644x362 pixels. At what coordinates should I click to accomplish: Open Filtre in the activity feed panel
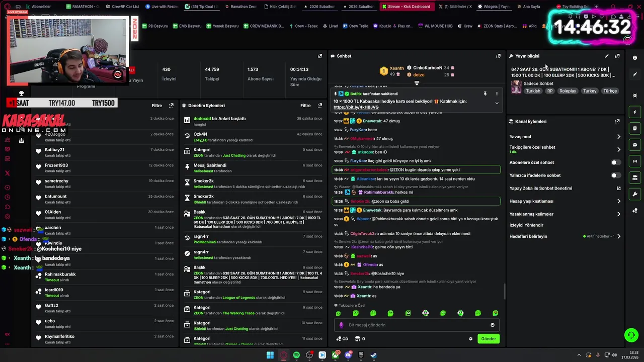click(x=156, y=106)
